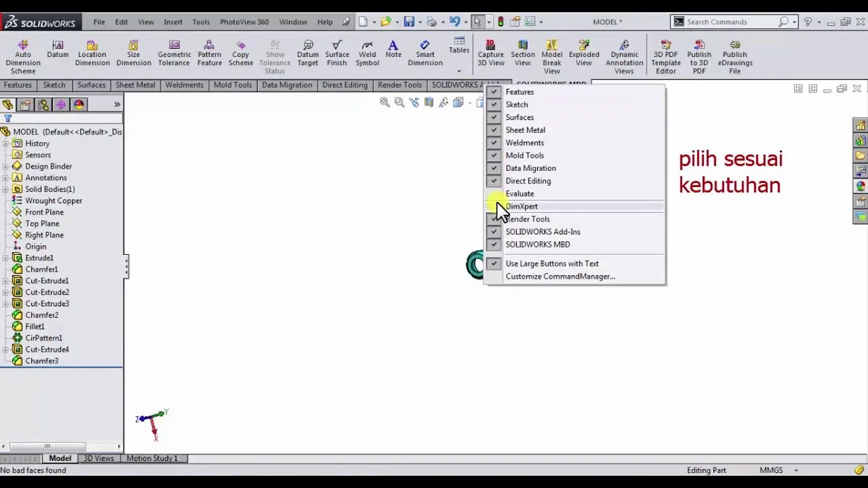The image size is (868, 488).
Task: Click the feature tree filter field
Action: click(x=66, y=119)
